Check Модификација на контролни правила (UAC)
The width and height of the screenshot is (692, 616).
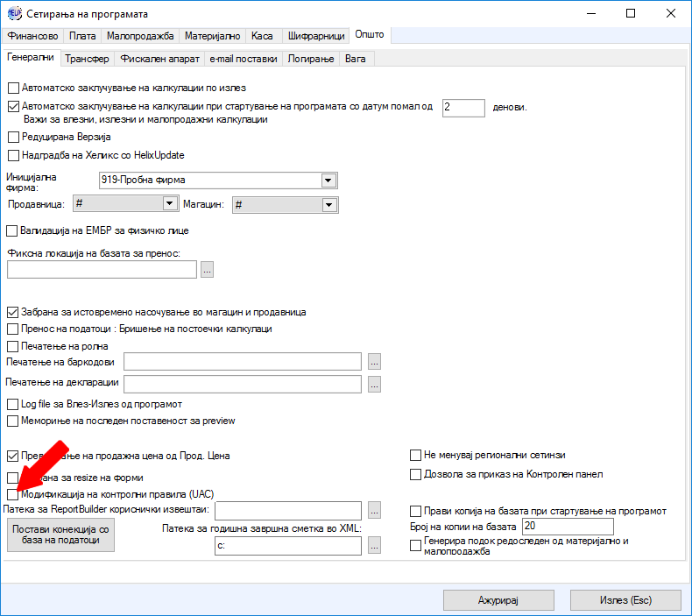point(13,494)
